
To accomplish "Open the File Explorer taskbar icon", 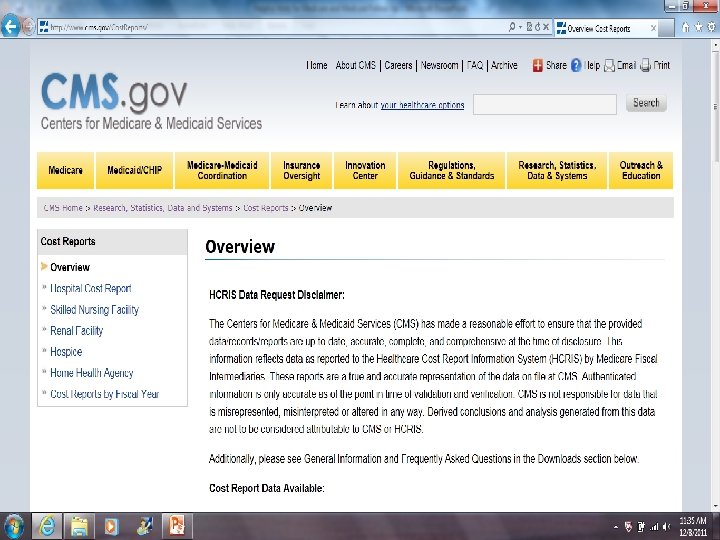I will click(79, 526).
